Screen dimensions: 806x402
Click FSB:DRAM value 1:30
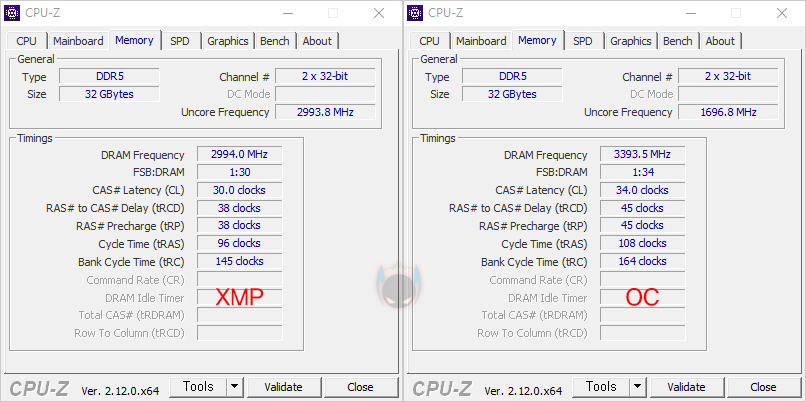tap(240, 172)
